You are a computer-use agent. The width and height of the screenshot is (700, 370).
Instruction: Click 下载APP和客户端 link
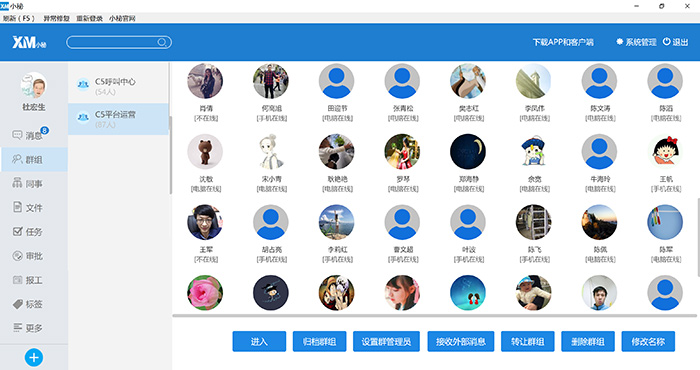563,42
